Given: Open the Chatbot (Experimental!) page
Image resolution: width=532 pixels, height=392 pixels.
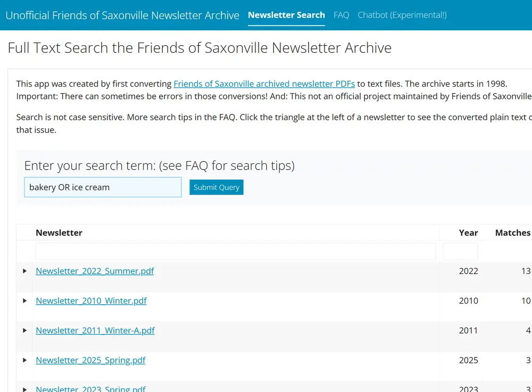Looking at the screenshot, I should (x=402, y=15).
